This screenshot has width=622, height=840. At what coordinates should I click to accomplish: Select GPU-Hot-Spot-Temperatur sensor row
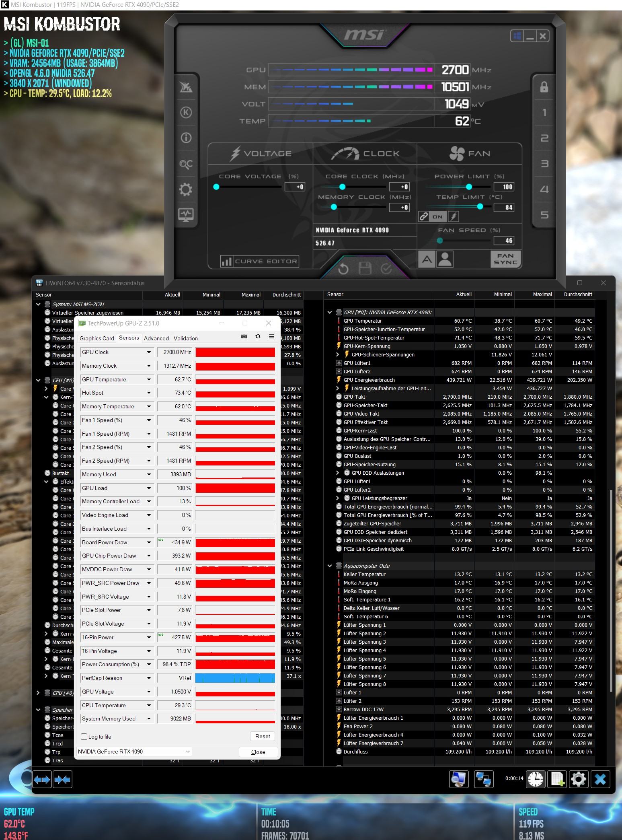point(465,338)
